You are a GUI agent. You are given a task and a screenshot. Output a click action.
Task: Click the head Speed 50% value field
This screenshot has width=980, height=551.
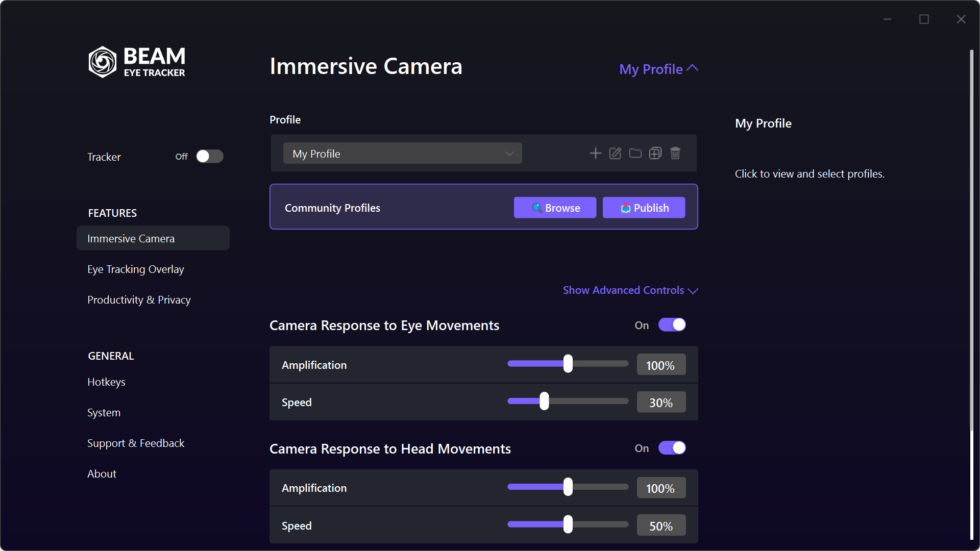[x=661, y=526]
